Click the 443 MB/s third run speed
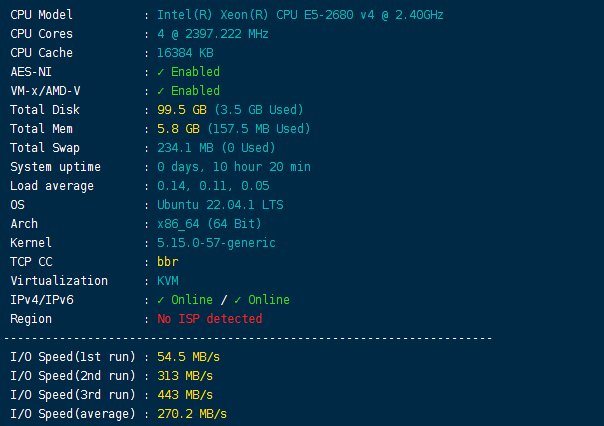This screenshot has height=426, width=604. coord(189,395)
